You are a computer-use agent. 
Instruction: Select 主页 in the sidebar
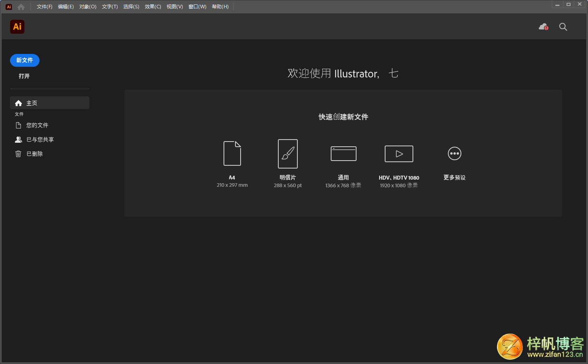(50, 103)
